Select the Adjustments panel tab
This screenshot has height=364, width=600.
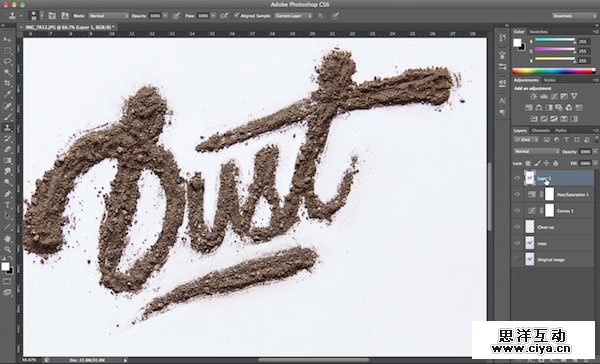(x=526, y=80)
